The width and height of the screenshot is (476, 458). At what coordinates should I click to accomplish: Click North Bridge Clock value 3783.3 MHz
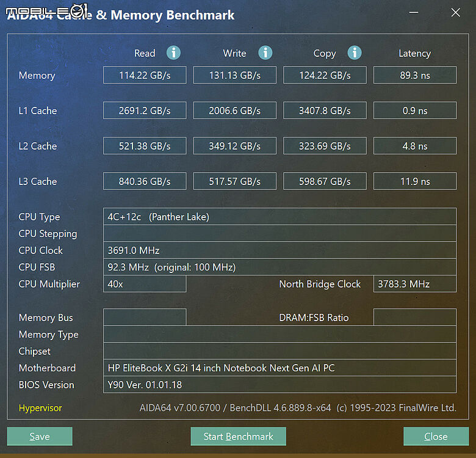[415, 284]
